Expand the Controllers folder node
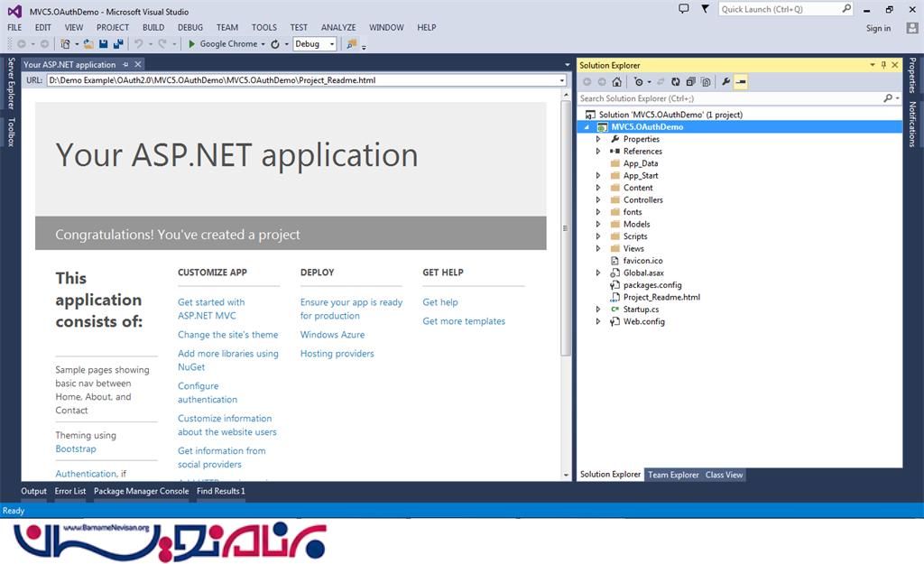This screenshot has width=924, height=564. pyautogui.click(x=598, y=200)
